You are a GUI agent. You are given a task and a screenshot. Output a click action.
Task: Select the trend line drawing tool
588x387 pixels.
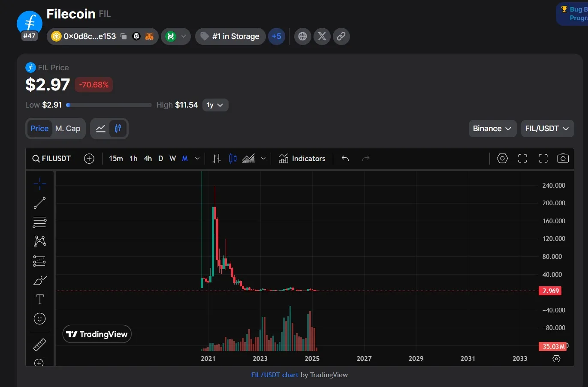(40, 203)
